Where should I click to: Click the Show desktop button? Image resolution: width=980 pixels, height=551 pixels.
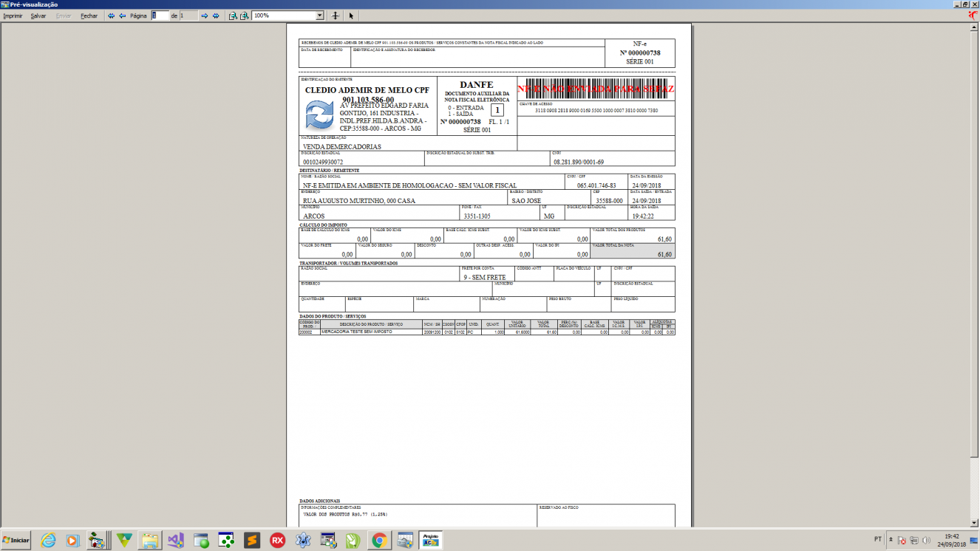(974, 540)
